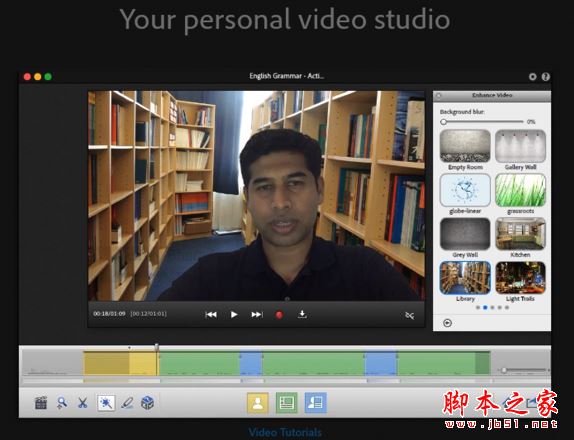Viewport: 574px width, 440px height.
Task: Click the blue cube icon in toolbar
Action: click(x=147, y=403)
